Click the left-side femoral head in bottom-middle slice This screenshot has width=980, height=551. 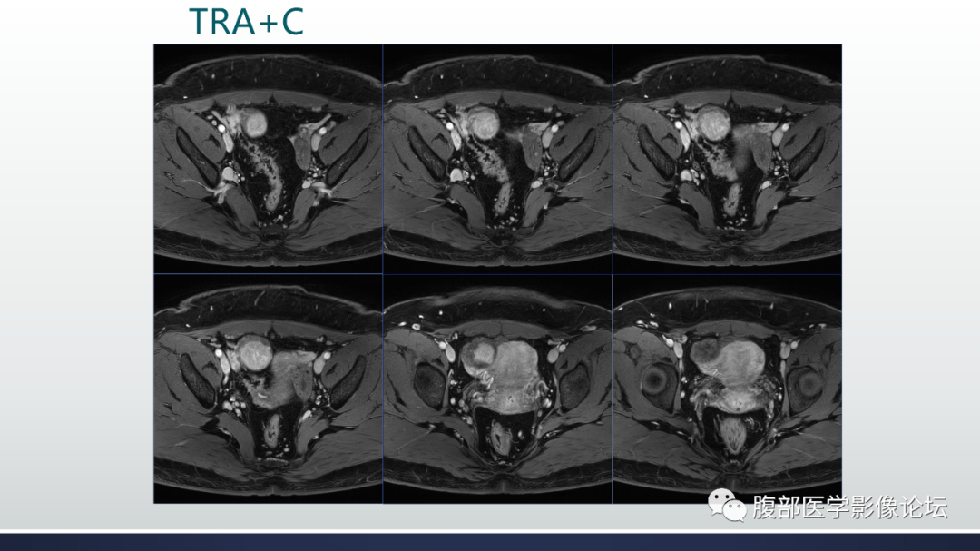[429, 384]
